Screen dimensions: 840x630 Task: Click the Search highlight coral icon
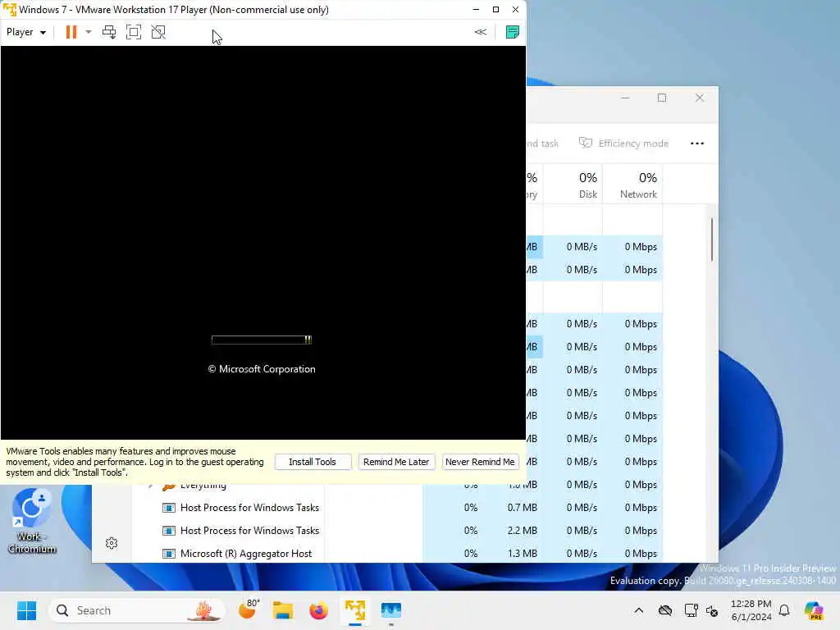tap(203, 610)
